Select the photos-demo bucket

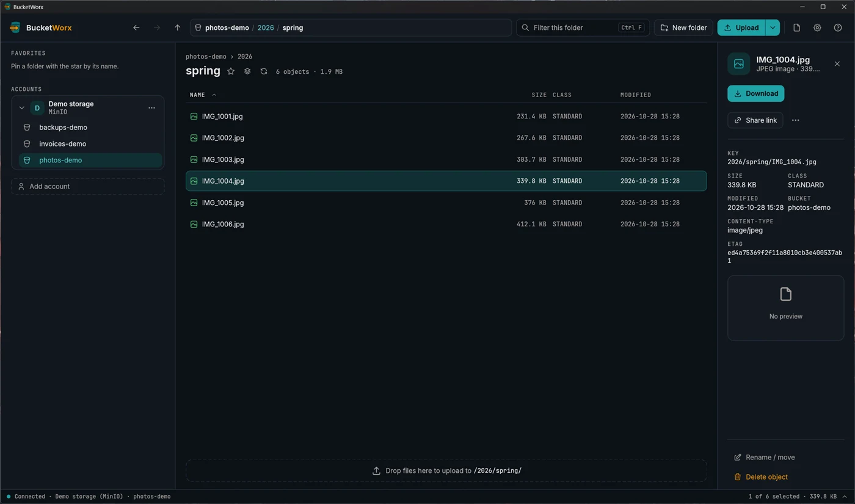pos(90,160)
